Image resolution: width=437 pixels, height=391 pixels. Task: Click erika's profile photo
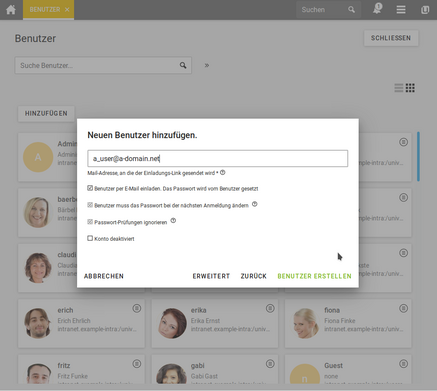(172, 323)
